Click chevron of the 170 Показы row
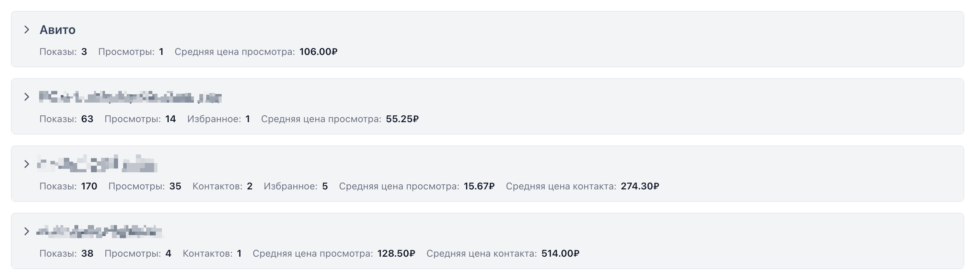The image size is (980, 280). pyautogui.click(x=27, y=164)
